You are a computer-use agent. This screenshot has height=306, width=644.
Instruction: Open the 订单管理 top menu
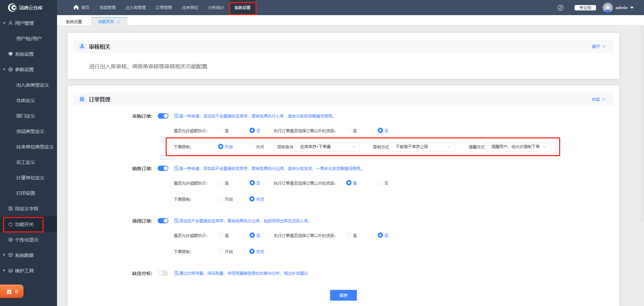coord(164,8)
